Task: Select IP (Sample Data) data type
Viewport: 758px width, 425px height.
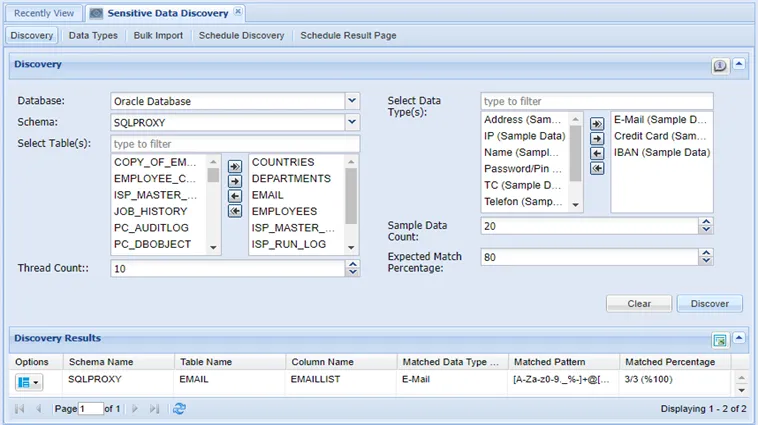Action: click(525, 136)
